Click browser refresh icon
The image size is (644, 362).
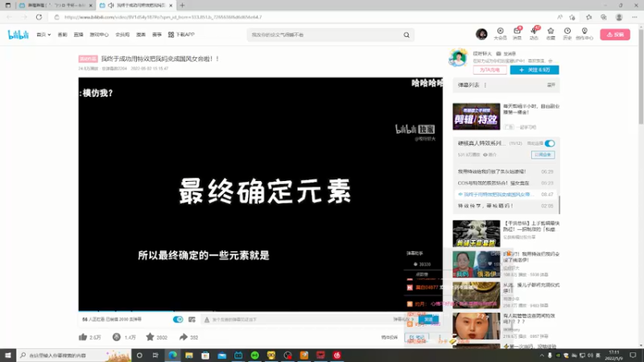click(x=39, y=17)
